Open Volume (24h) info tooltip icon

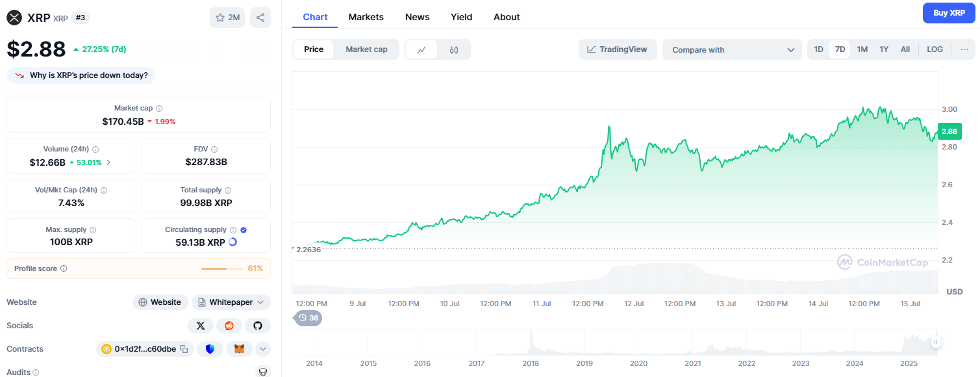(95, 149)
